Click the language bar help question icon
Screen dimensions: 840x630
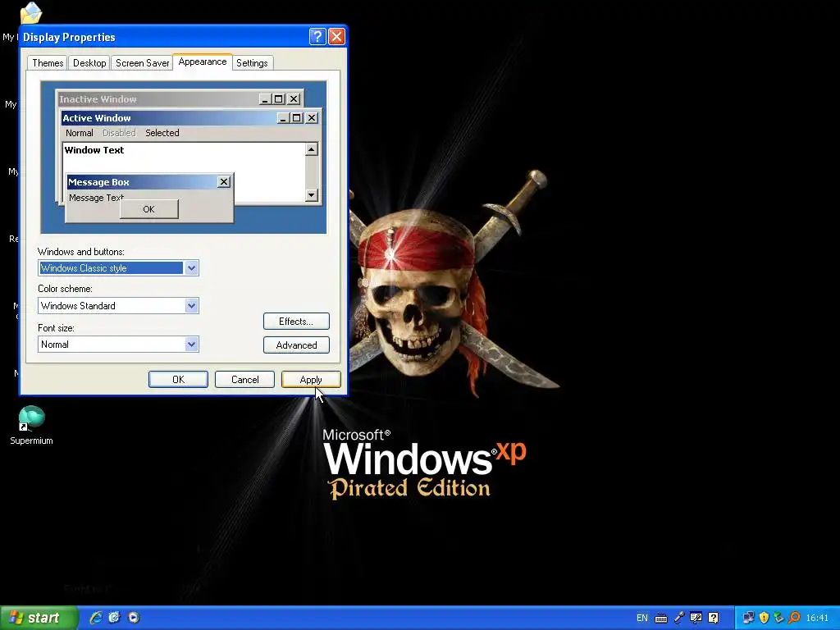pyautogui.click(x=713, y=618)
